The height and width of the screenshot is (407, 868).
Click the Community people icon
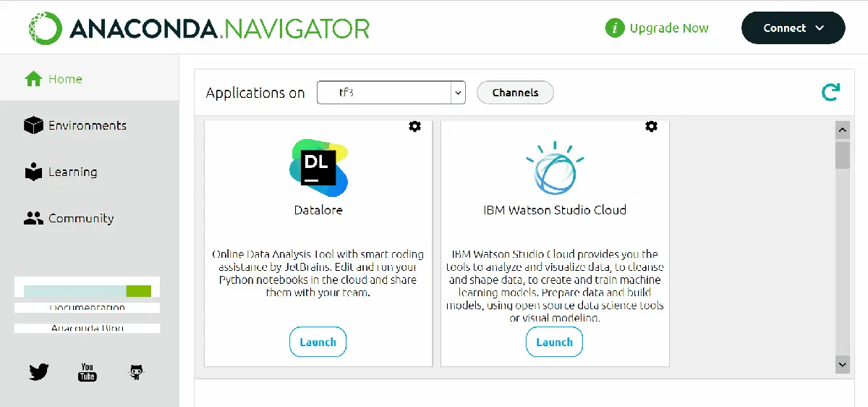tap(33, 218)
